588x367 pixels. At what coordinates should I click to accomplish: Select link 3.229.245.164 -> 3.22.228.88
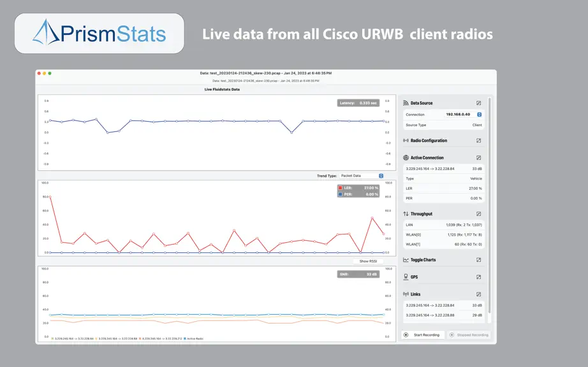click(444, 315)
